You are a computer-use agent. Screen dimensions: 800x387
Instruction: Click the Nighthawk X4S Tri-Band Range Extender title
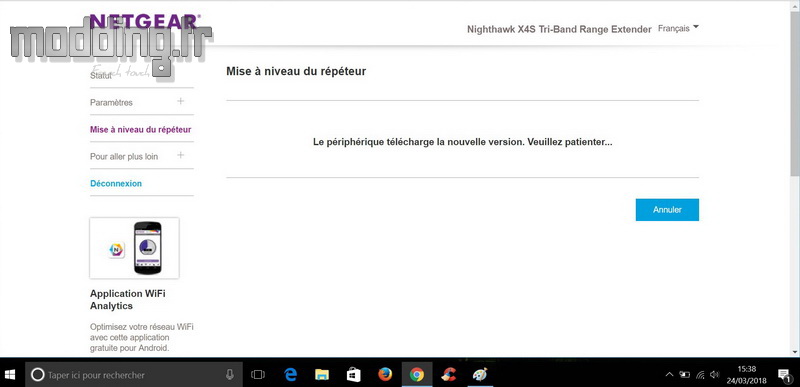[559, 30]
